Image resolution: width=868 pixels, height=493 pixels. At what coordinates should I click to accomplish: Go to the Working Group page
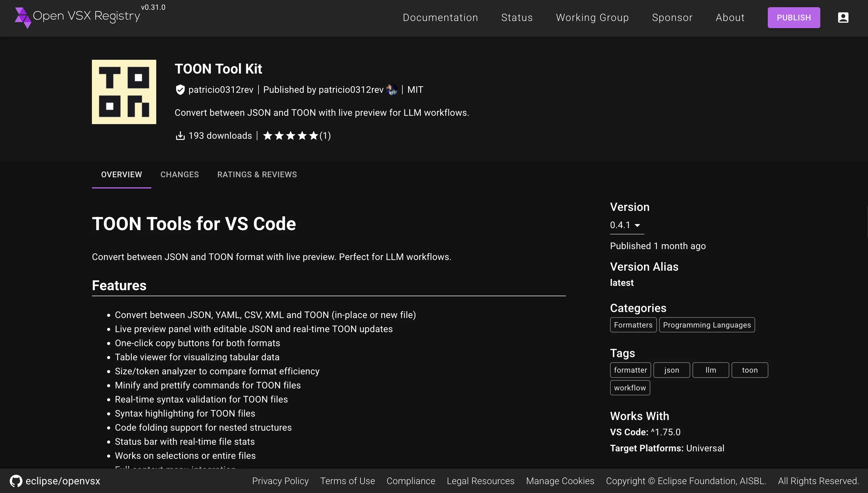click(x=592, y=18)
